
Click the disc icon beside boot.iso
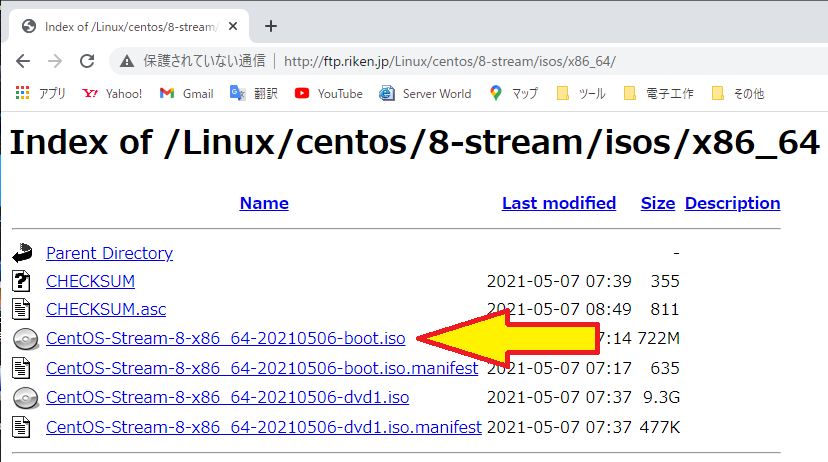tap(25, 339)
